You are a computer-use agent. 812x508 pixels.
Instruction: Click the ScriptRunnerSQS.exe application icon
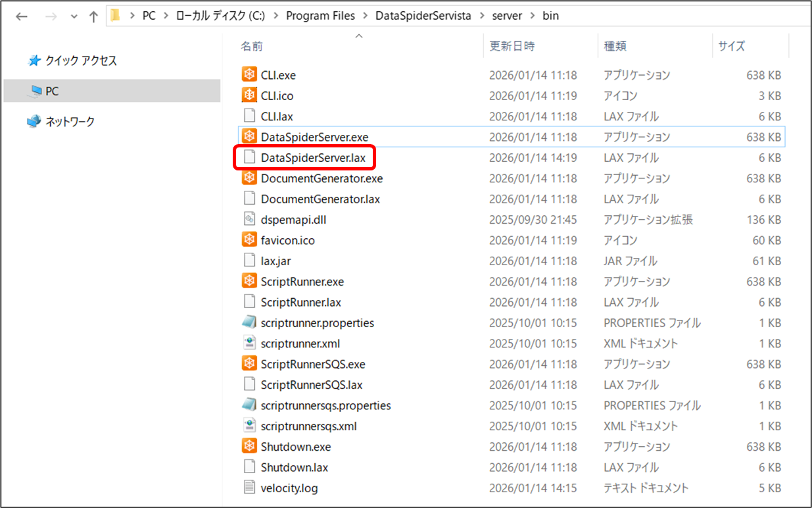[x=249, y=364]
